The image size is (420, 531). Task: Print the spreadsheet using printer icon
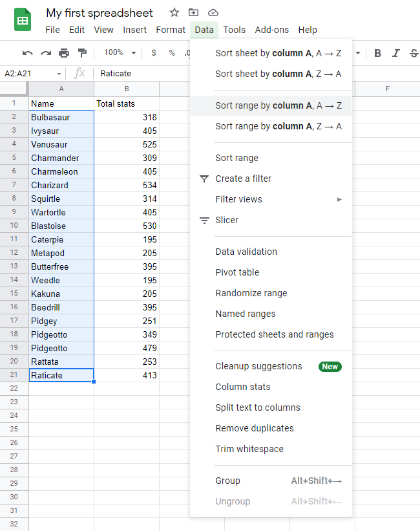coord(64,53)
